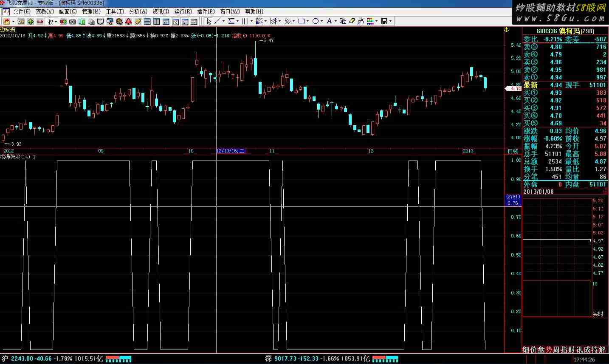Open the 帮助(H) menu
This screenshot has height=364, width=609.
[x=254, y=11]
